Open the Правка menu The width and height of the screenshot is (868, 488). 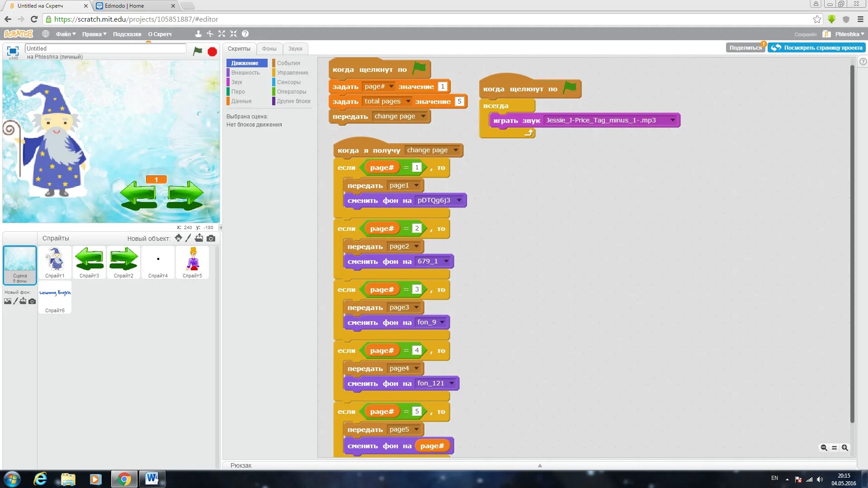click(x=94, y=34)
